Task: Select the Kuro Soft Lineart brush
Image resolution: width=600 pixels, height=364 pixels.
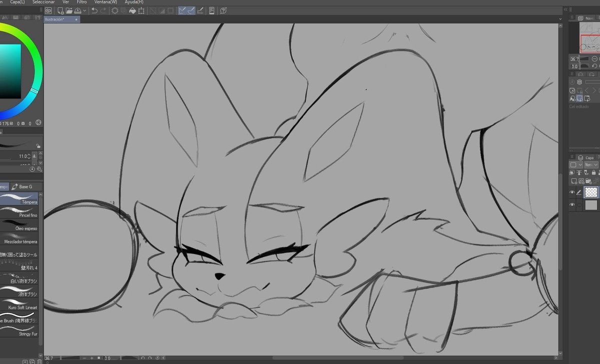Action: (x=19, y=303)
